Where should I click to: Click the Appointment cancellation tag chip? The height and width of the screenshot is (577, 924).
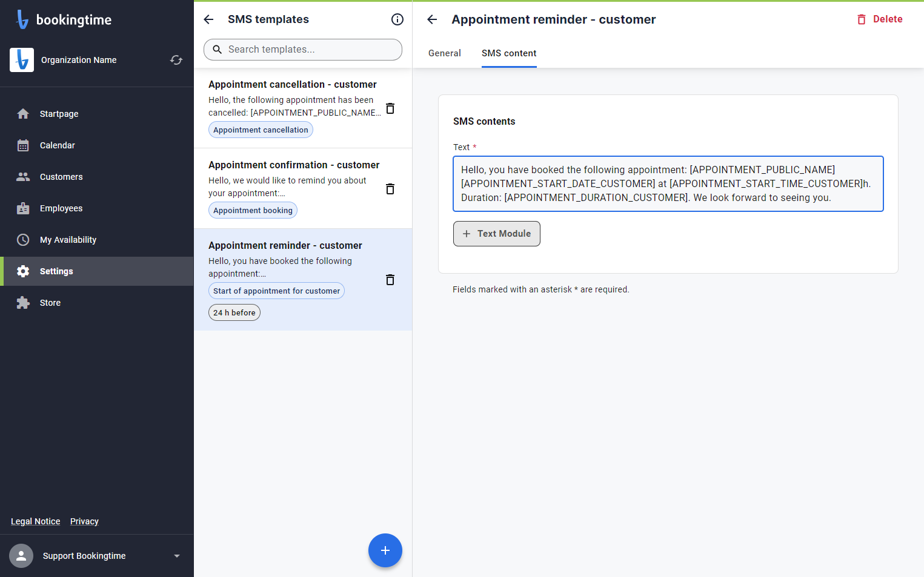(x=261, y=130)
